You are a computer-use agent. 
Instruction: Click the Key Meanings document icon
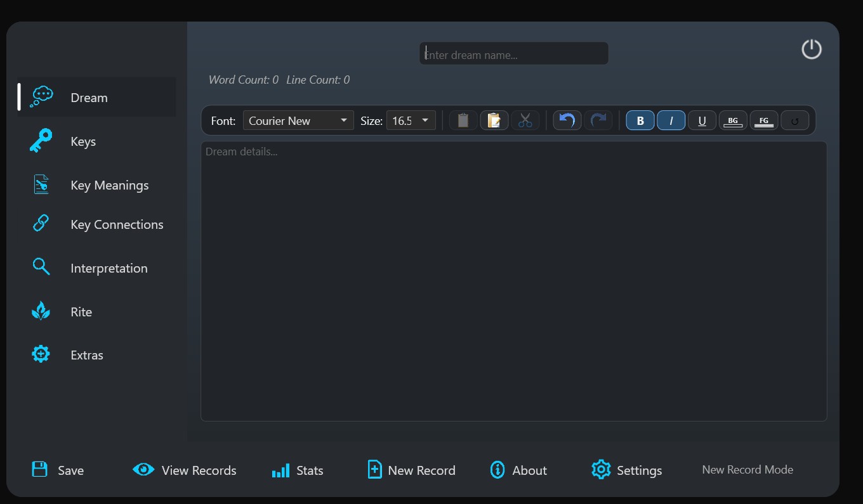click(x=41, y=184)
